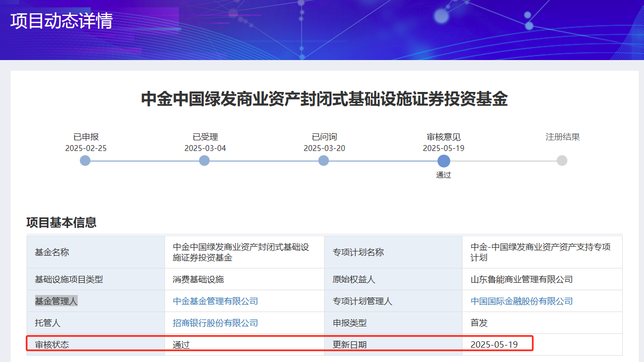The image size is (644, 362).
Task: Click the 基础设施项目类型 label cell
Action: click(96, 279)
